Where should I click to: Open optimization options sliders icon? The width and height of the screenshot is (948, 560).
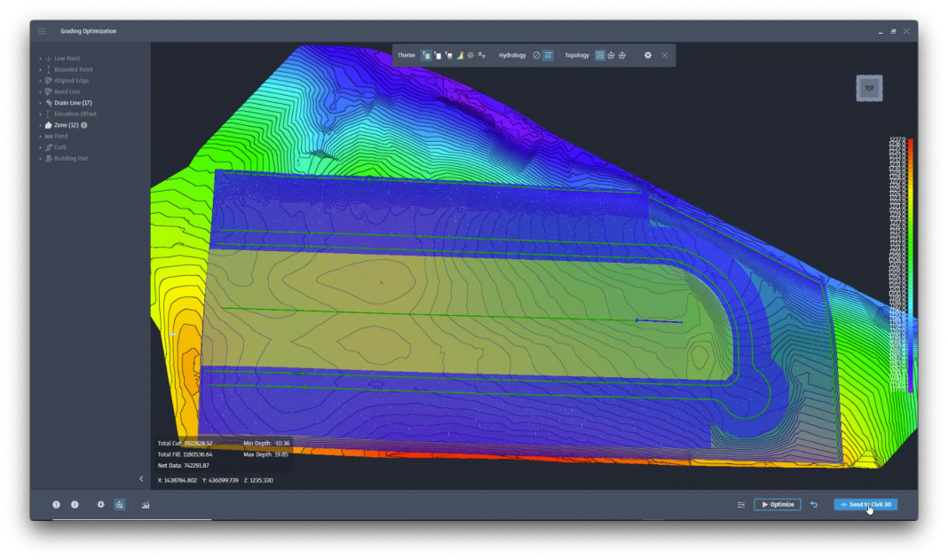741,504
